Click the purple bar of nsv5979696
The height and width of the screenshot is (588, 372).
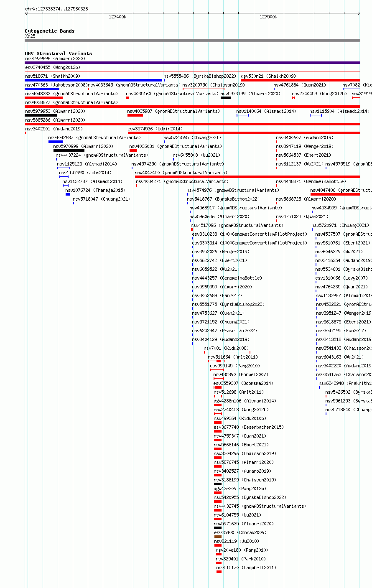point(192,63)
